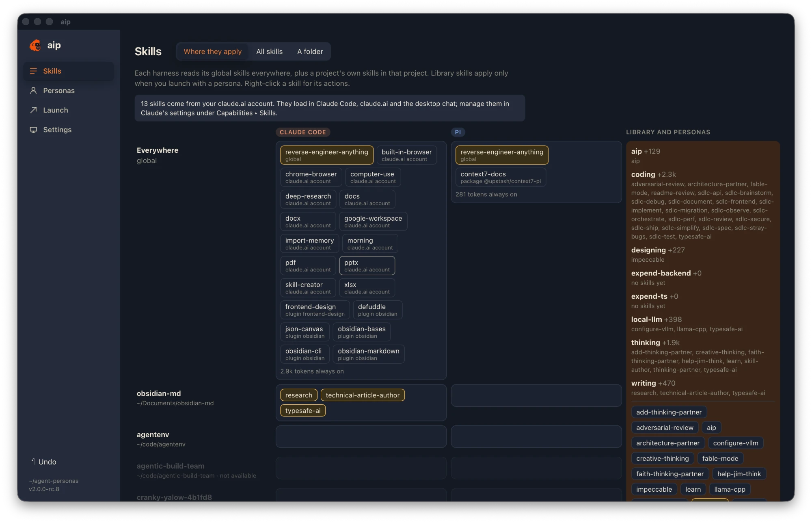Click the agentenv project row label
Screen dimensions: 812x523
tap(153, 434)
